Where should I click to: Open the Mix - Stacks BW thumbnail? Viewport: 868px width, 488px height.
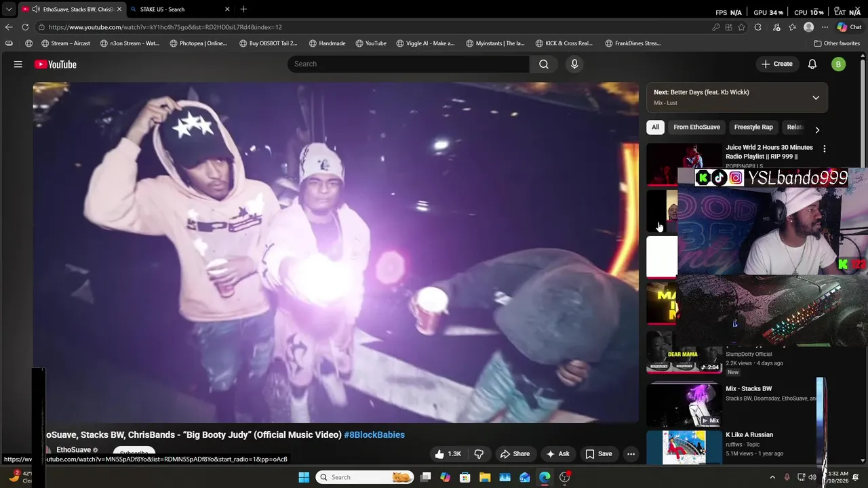pyautogui.click(x=684, y=405)
